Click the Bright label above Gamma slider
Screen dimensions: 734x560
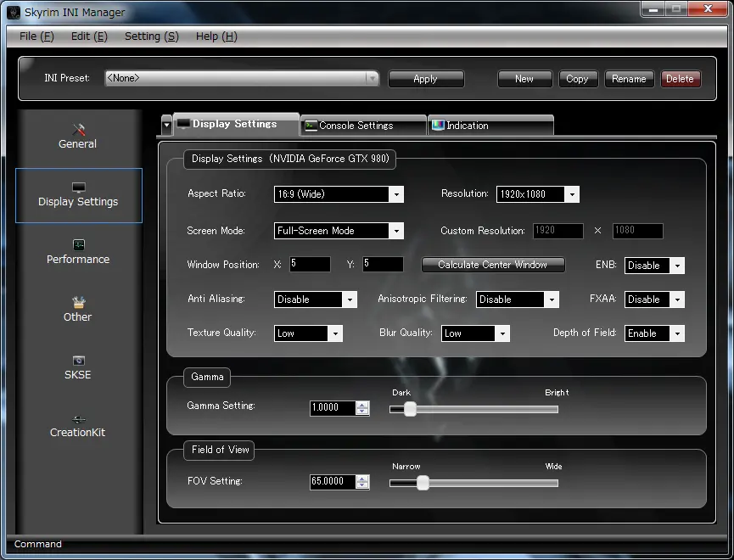point(557,392)
